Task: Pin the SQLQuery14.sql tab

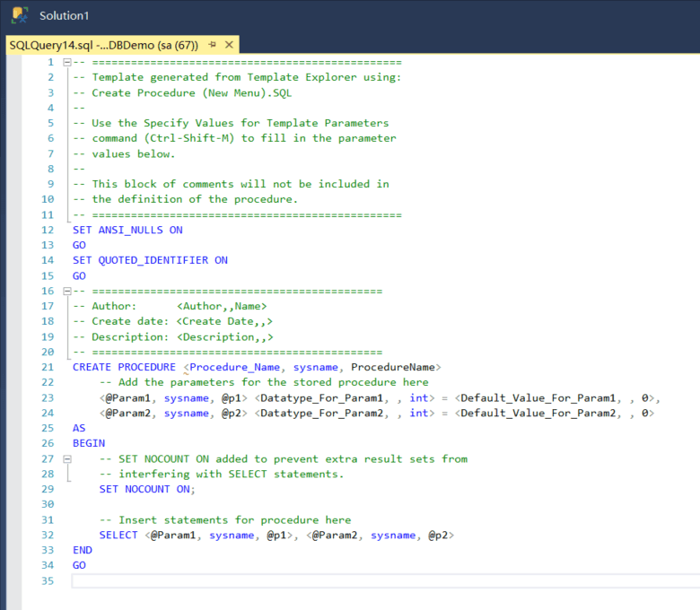Action: pos(213,45)
